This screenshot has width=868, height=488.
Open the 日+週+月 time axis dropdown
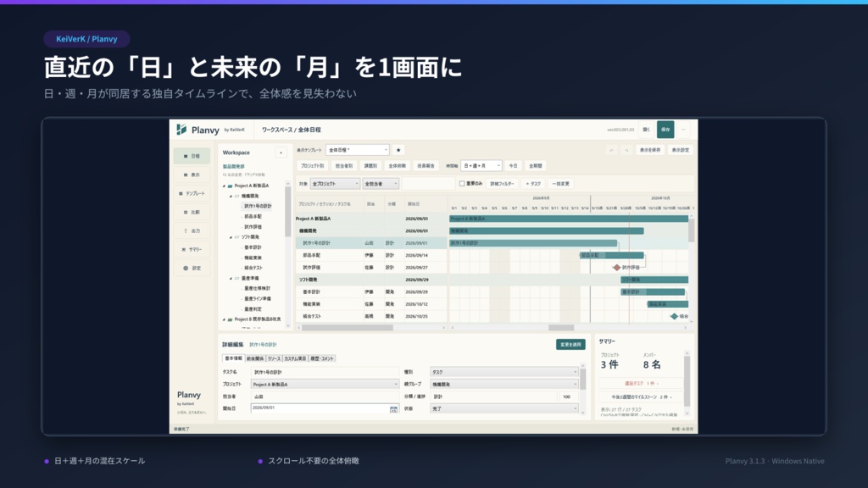pos(481,165)
